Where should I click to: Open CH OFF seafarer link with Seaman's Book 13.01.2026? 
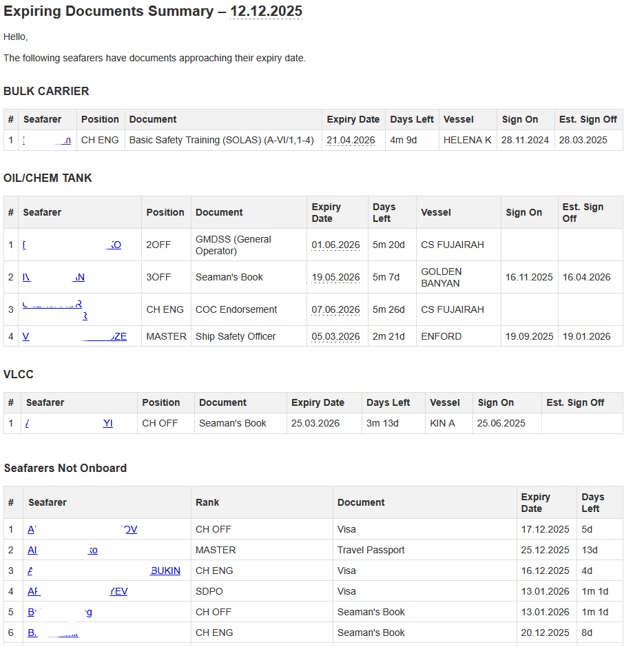(60, 613)
